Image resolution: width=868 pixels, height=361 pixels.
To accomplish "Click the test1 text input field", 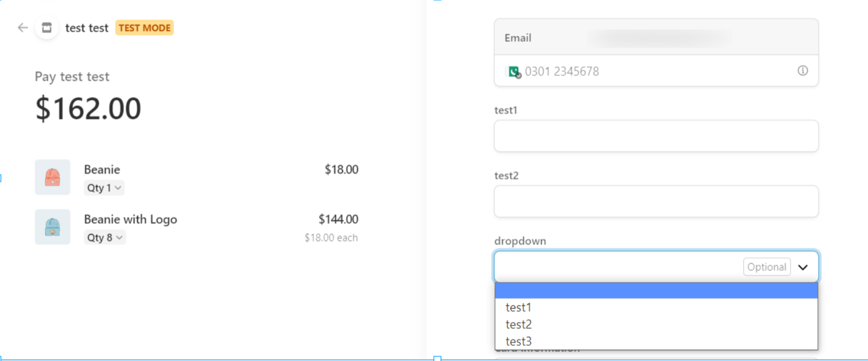I will pos(656,136).
